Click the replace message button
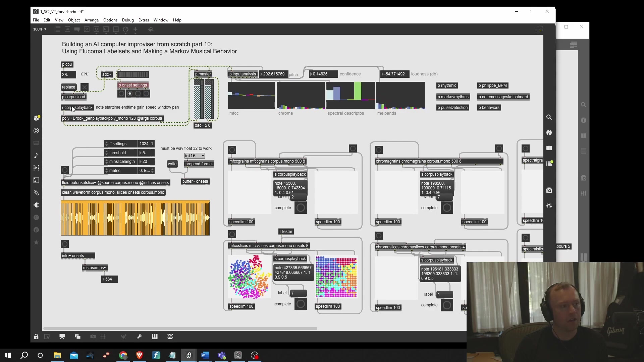 pos(69,87)
